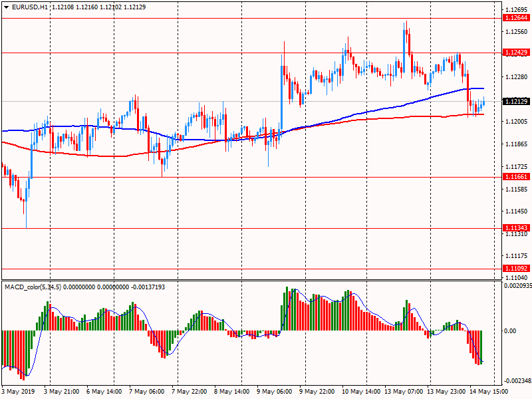The image size is (532, 399).
Task: Click the 1.12695 top price scale value
Action: [515, 10]
